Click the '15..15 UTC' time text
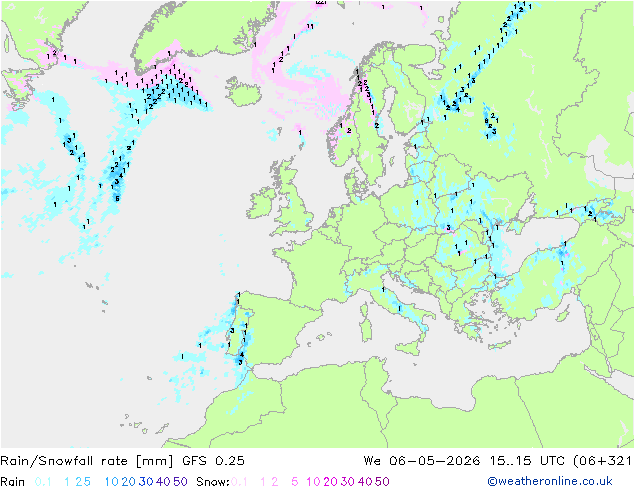 pos(527,461)
